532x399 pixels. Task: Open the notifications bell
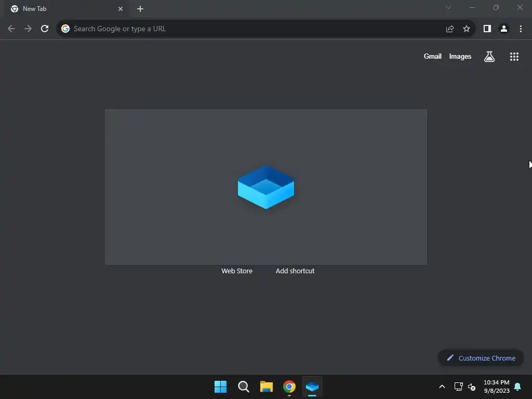pyautogui.click(x=518, y=387)
